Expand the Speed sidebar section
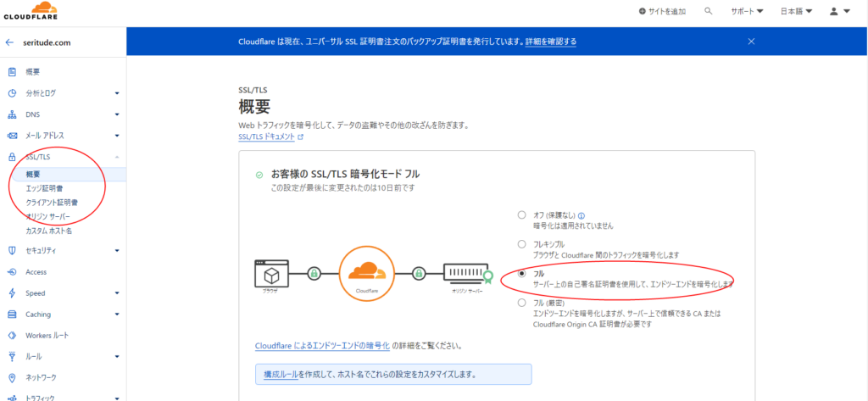The image size is (868, 401). (x=117, y=293)
